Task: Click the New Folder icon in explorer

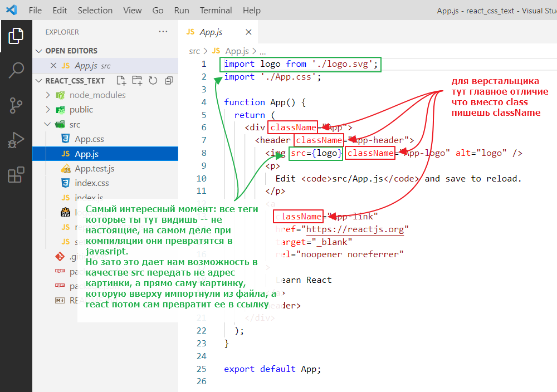Action: (137, 81)
